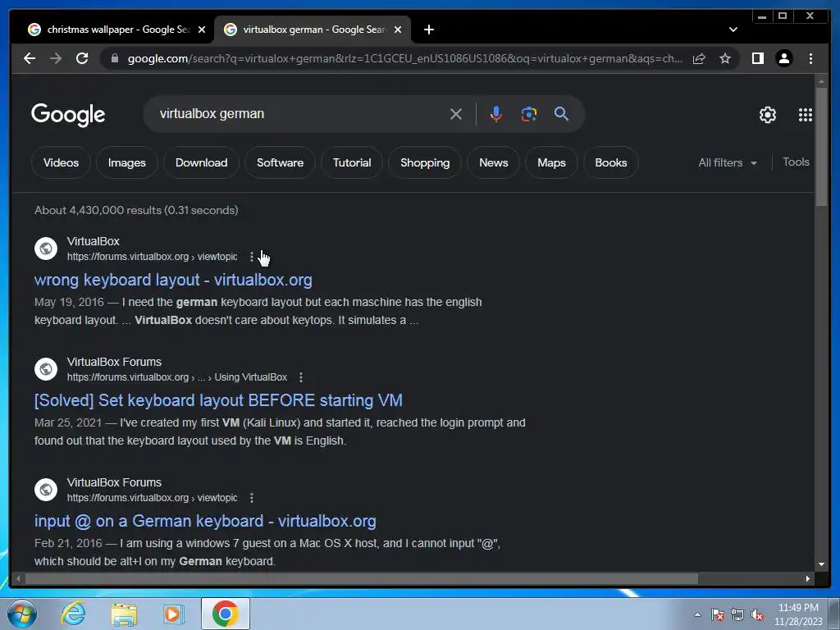Open options for wrong keyboard layout result
Image resolution: width=840 pixels, height=630 pixels.
[x=251, y=257]
